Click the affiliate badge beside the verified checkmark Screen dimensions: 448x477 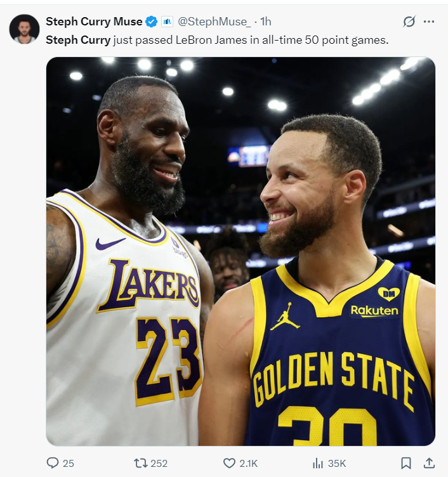[167, 22]
